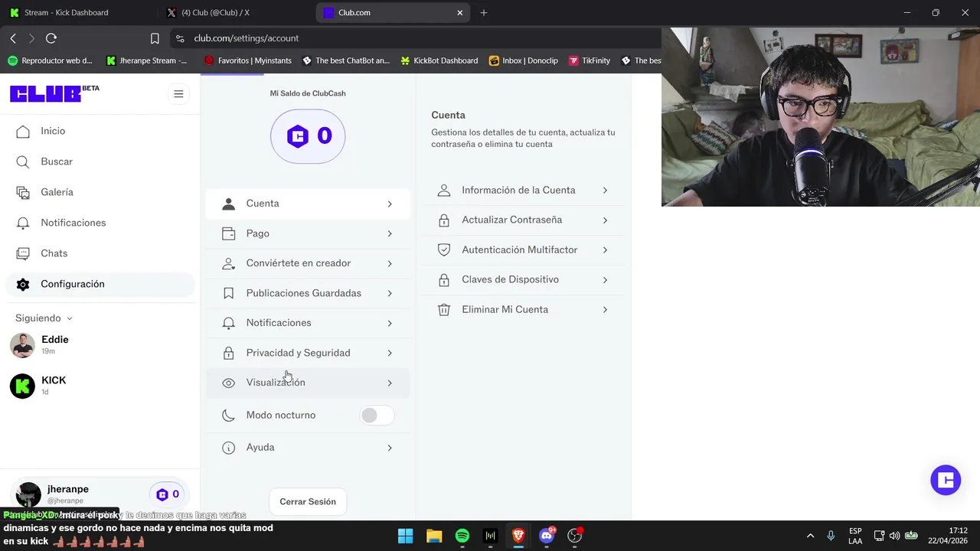Click the Club BETA logo
Viewport: 980px width, 551px height.
[x=54, y=93]
